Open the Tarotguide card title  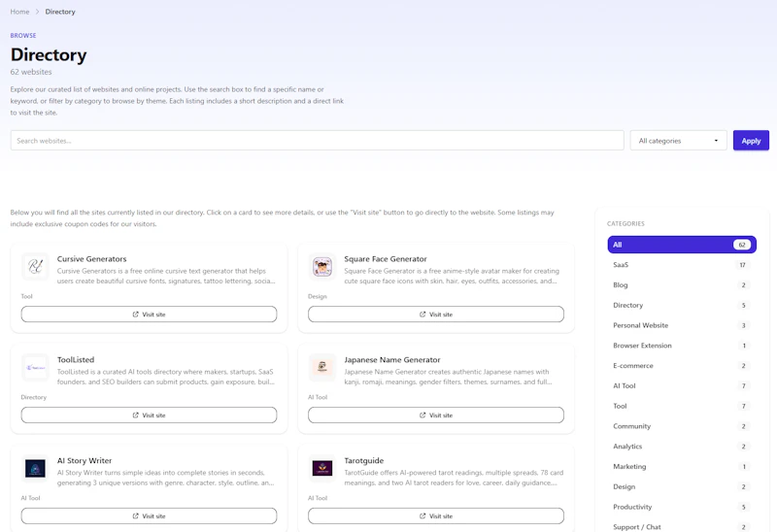coord(363,461)
